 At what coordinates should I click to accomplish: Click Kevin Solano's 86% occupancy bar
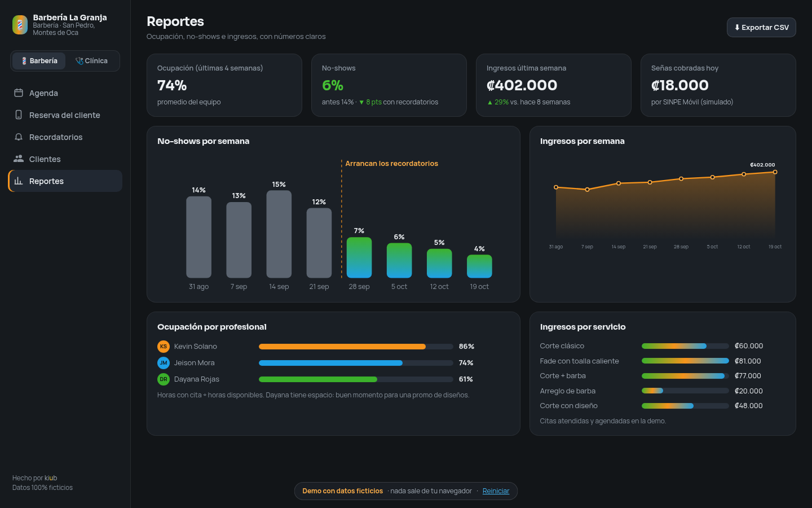click(356, 347)
